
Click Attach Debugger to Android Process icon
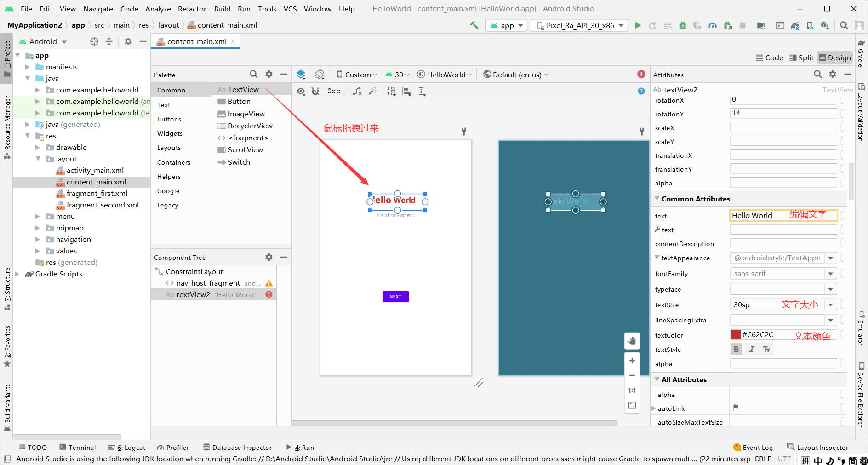728,25
